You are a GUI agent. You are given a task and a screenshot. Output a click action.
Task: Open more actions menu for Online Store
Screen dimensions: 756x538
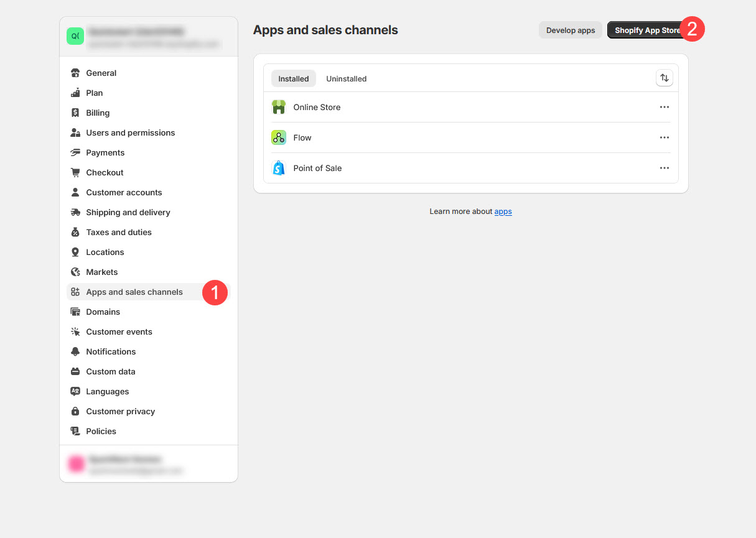tap(664, 107)
